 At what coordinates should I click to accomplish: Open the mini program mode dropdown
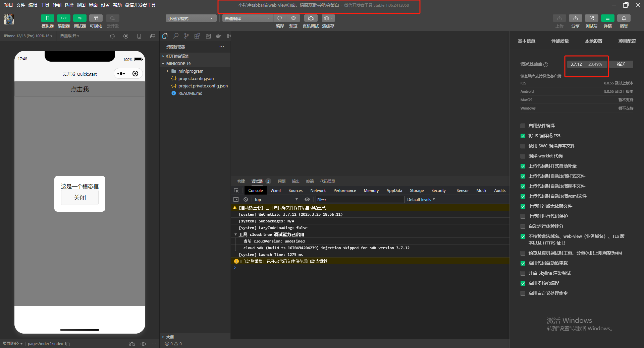(x=191, y=18)
